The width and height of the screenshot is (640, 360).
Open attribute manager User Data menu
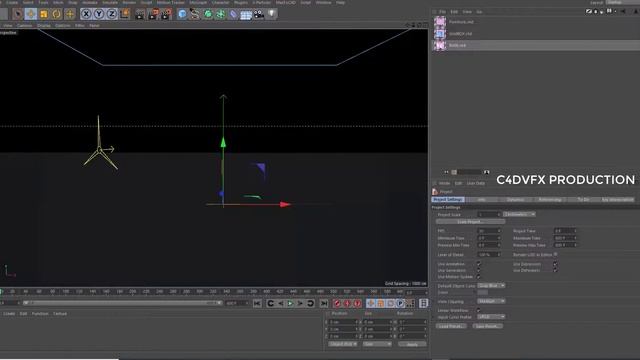point(476,184)
